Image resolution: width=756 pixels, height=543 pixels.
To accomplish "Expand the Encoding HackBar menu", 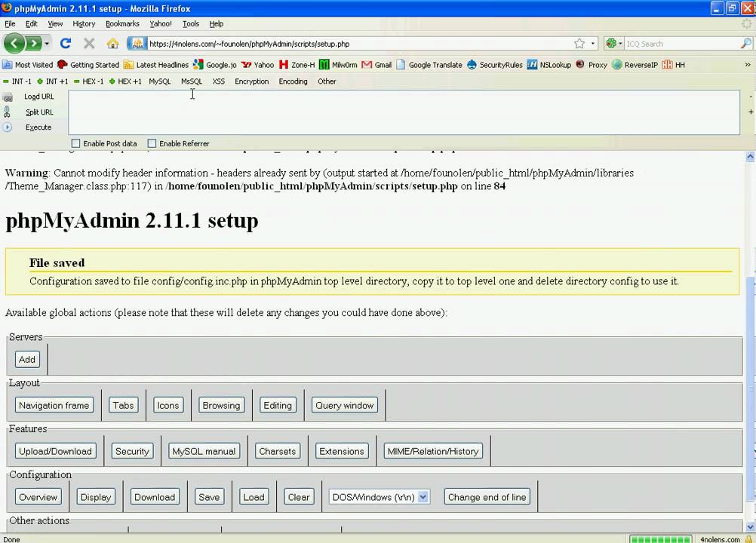I will click(x=293, y=81).
